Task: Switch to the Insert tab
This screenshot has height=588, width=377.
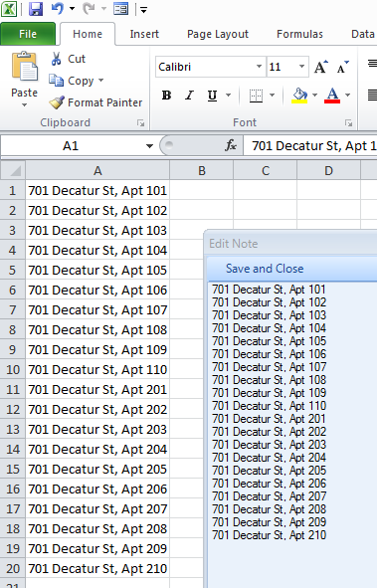Action: click(x=144, y=34)
